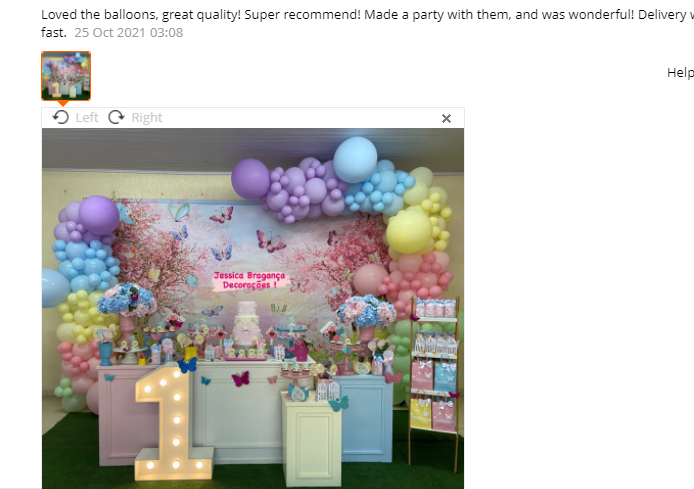This screenshot has width=694, height=489.
Task: Click the large purple balloon at top left
Action: click(99, 215)
